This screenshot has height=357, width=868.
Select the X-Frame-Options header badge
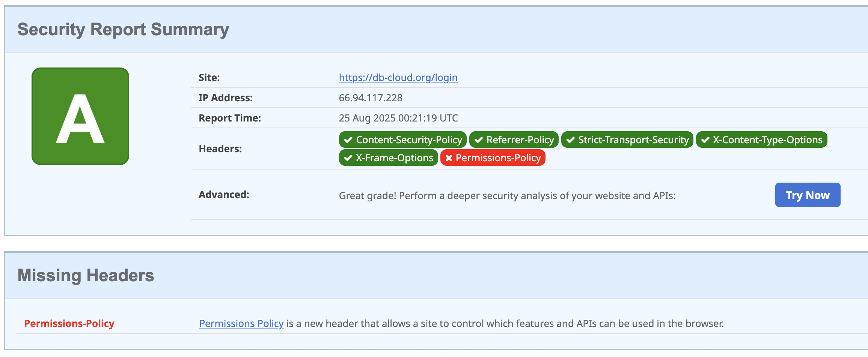coord(388,158)
